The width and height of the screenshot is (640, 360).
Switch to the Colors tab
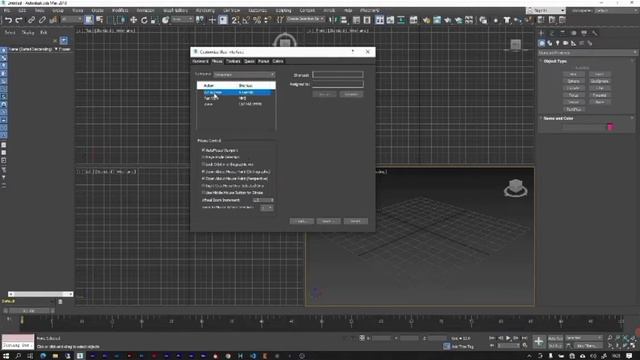pos(278,61)
